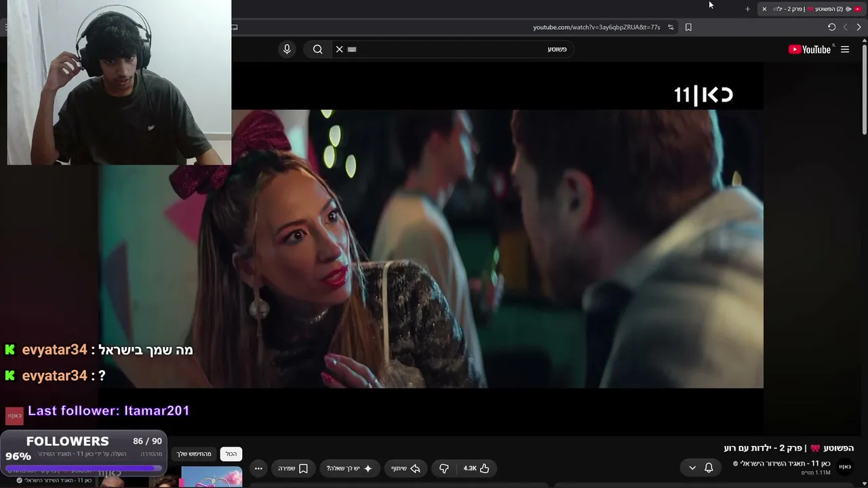The width and height of the screenshot is (868, 488).
Task: Click the 86 / 90 followers count
Action: [147, 441]
